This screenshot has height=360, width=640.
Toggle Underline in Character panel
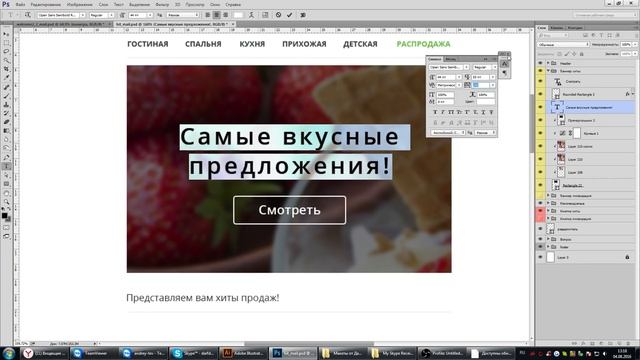click(483, 112)
